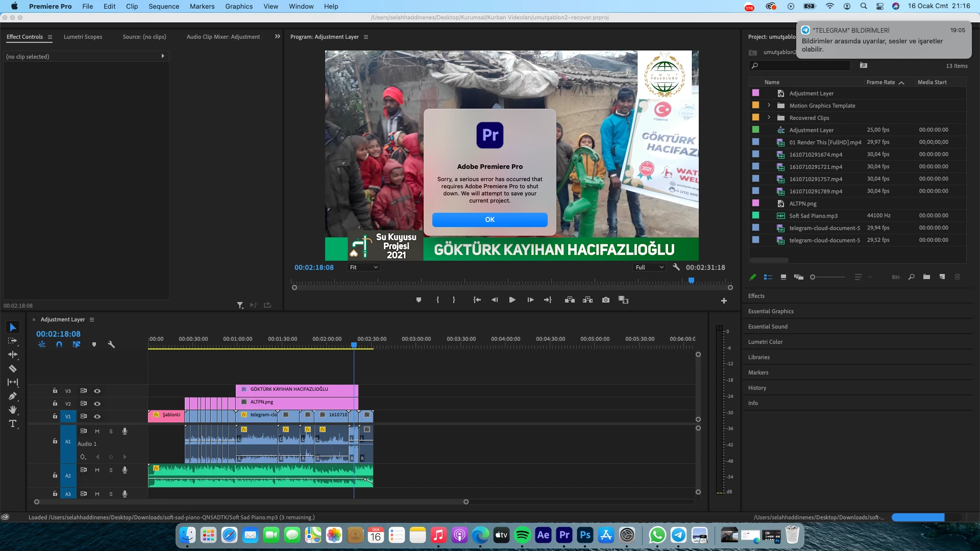Toggle lock on V2 track
Viewport: 980px width, 551px height.
(x=55, y=404)
